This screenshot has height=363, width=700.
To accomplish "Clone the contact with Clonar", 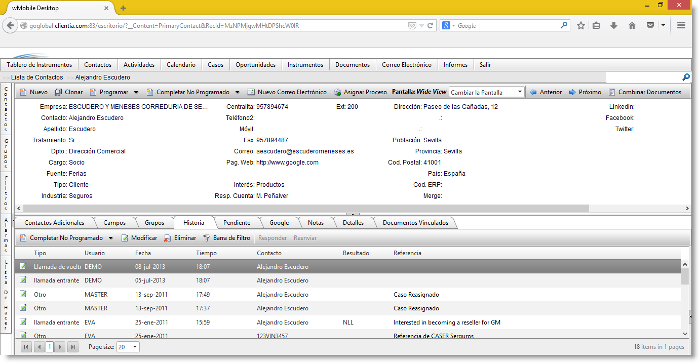I will (69, 92).
